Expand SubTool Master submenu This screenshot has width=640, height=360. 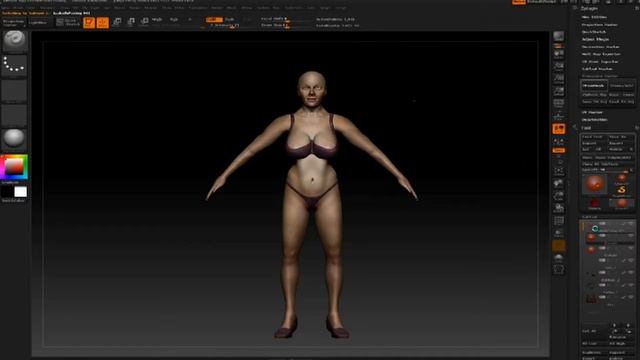click(597, 69)
